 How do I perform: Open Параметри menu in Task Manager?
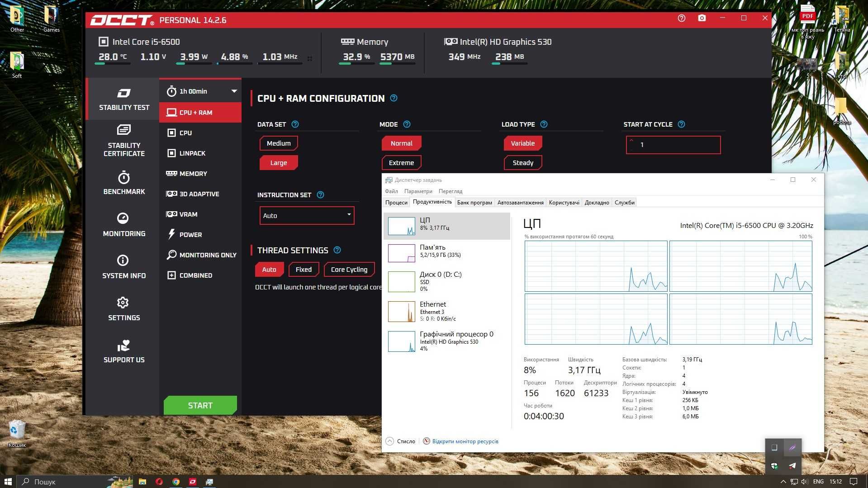coord(418,191)
